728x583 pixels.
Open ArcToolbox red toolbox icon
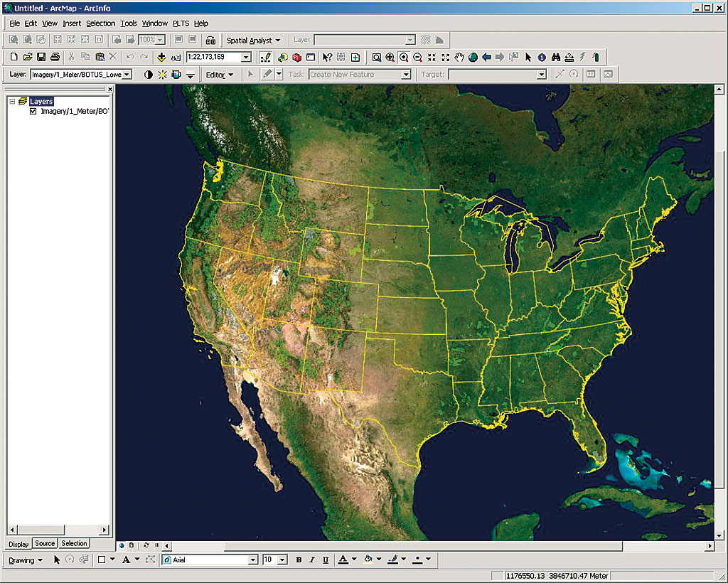pyautogui.click(x=296, y=57)
